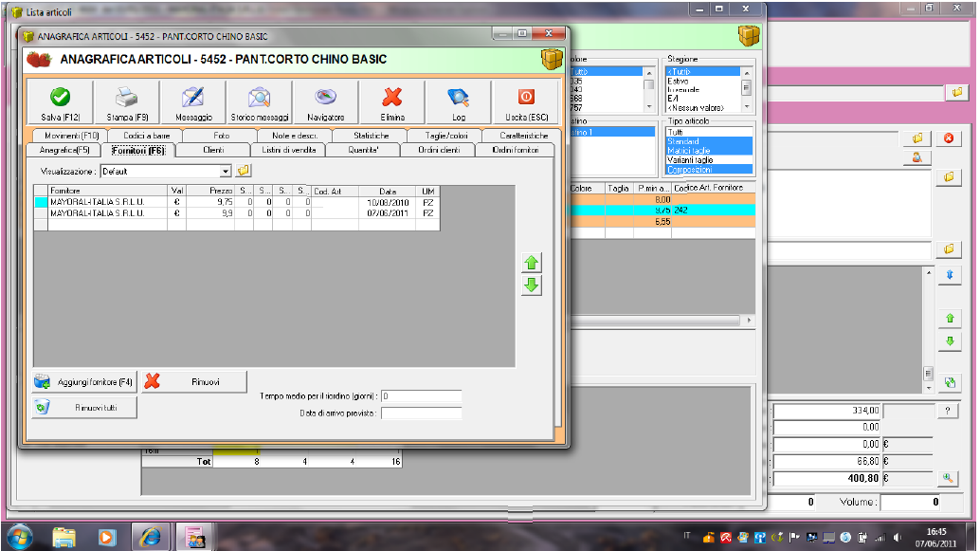Move supplier down with green arrow

coord(532,285)
